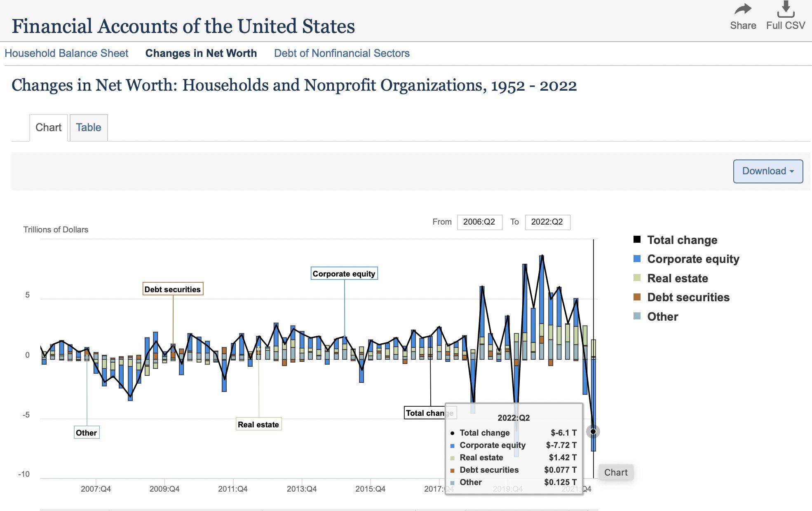Toggle Real estate legend series

pos(677,278)
